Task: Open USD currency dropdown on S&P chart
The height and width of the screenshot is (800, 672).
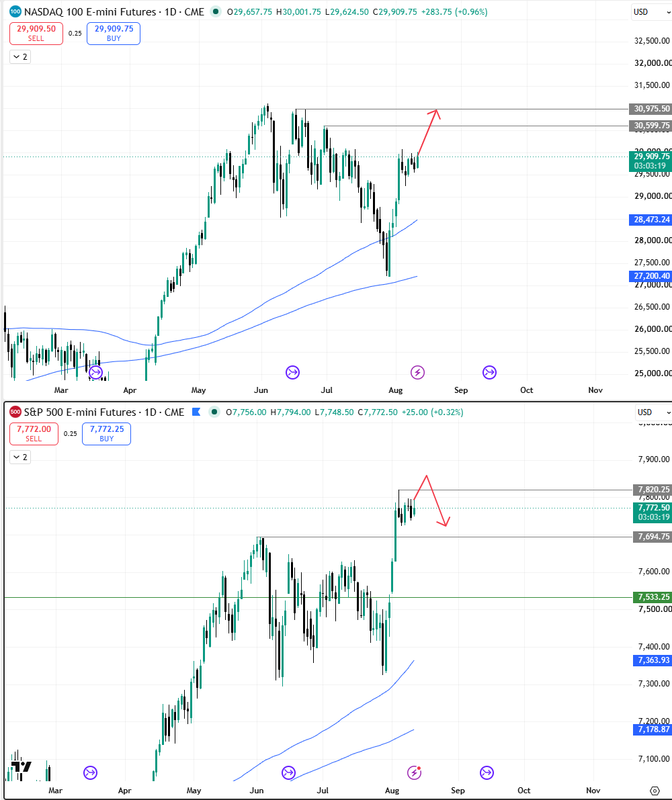Action: coord(654,412)
